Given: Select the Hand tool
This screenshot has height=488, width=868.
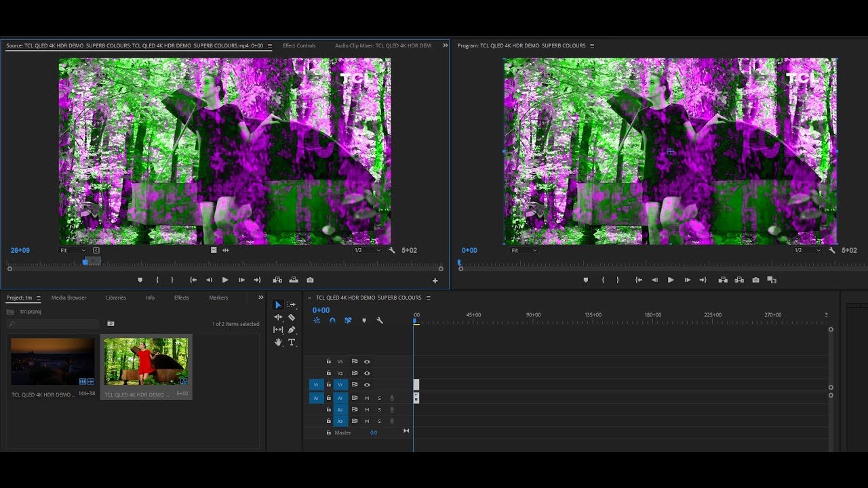Looking at the screenshot, I should 278,342.
